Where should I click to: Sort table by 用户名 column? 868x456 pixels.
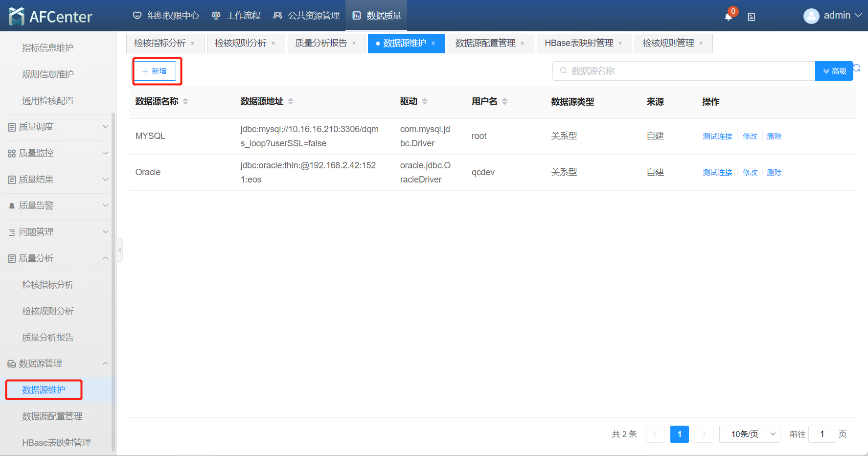(504, 101)
